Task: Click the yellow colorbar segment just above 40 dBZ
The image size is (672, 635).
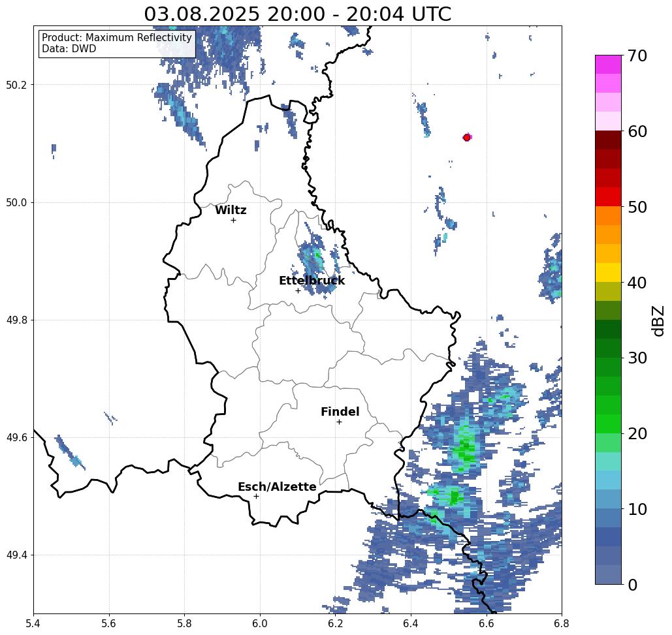Action: [x=608, y=273]
